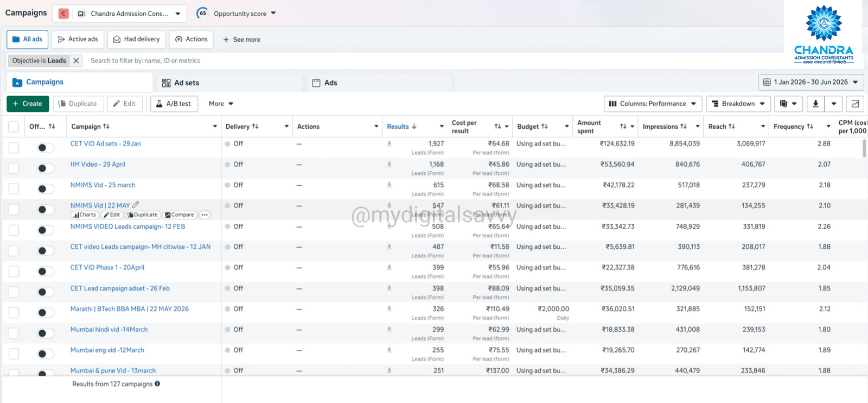Viewport: 868px width, 403px height.
Task: Toggle the IIM Video - 29 April campaign switch
Action: point(46,168)
